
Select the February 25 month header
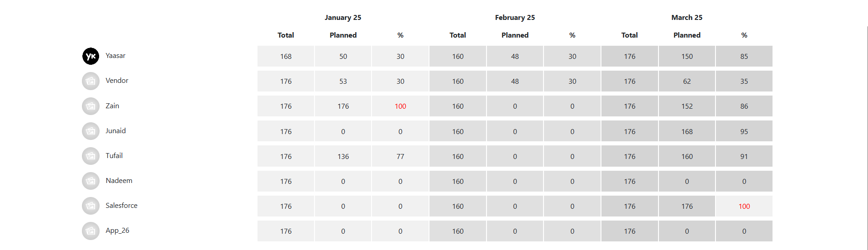pyautogui.click(x=515, y=18)
